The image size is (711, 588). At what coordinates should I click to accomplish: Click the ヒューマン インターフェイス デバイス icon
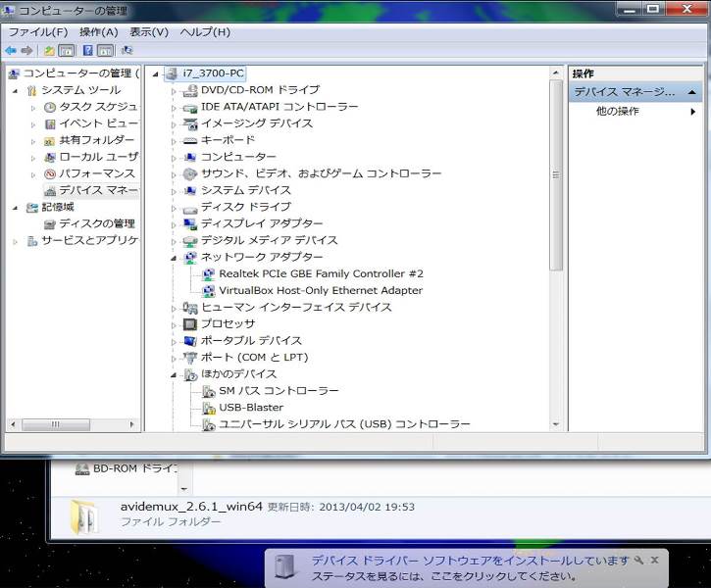click(x=190, y=308)
